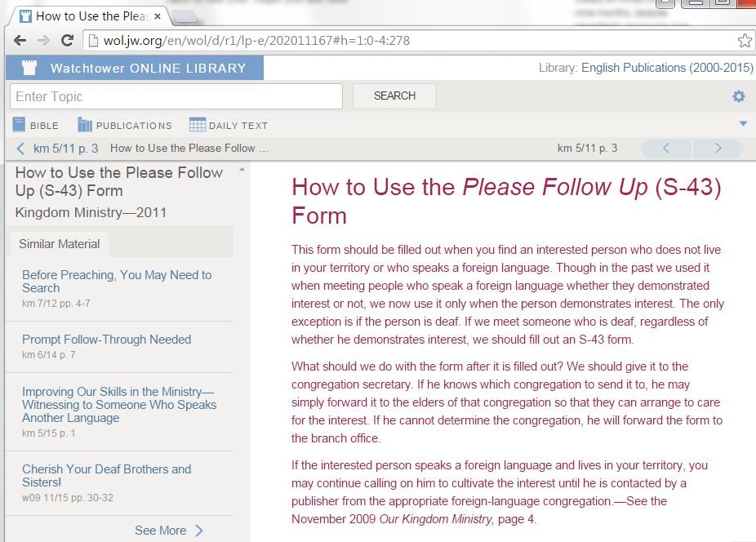The width and height of the screenshot is (756, 542).
Task: Click the Enter Topic search field
Action: coord(176,96)
